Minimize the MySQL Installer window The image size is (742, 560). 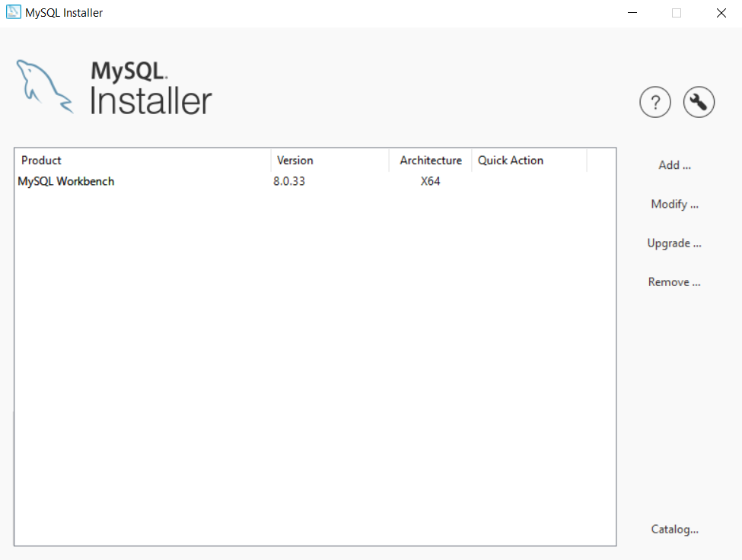coord(632,12)
